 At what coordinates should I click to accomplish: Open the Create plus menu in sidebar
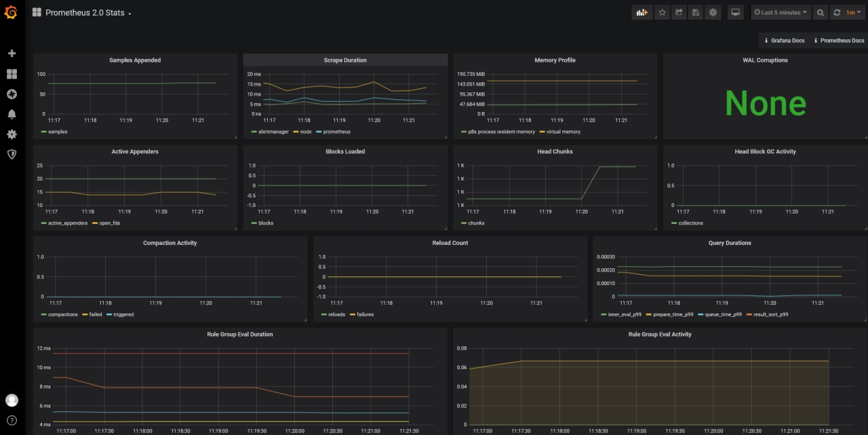pos(12,53)
